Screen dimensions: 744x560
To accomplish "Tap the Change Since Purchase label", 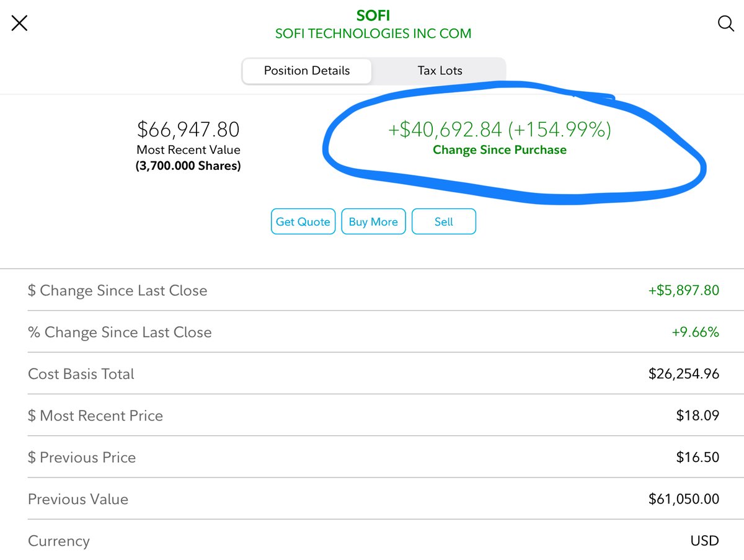I will 500,149.
